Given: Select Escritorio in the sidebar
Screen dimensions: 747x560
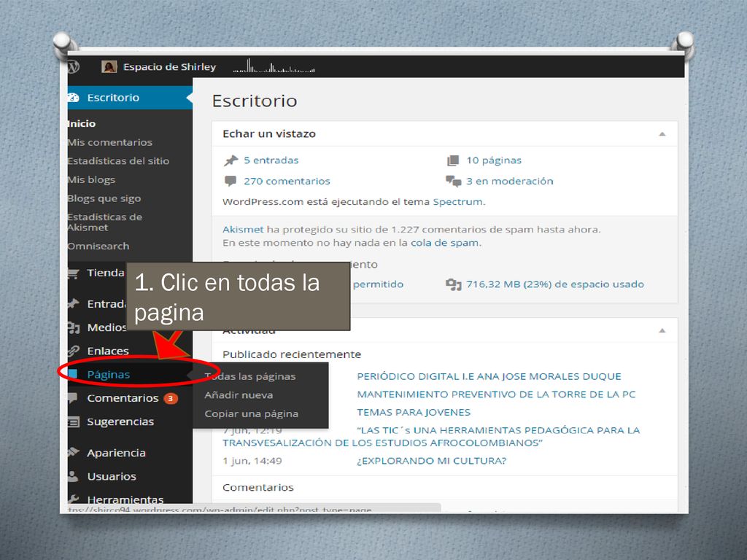Looking at the screenshot, I should (x=130, y=98).
